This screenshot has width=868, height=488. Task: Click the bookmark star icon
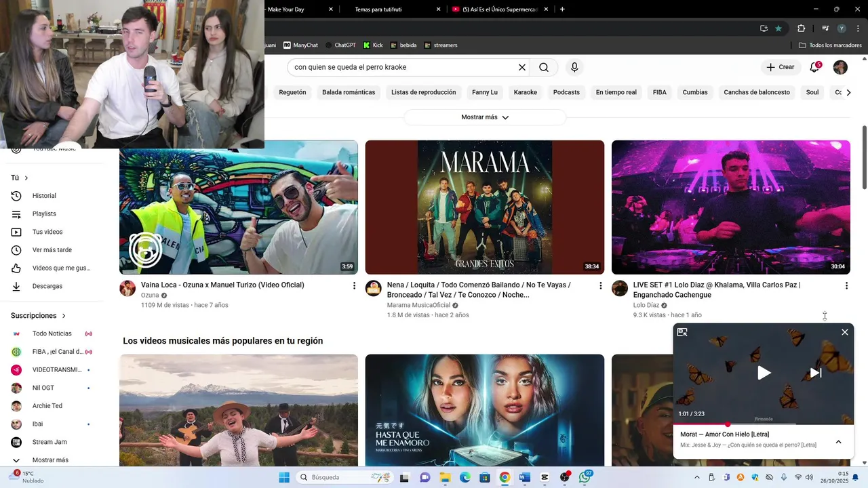[778, 28]
